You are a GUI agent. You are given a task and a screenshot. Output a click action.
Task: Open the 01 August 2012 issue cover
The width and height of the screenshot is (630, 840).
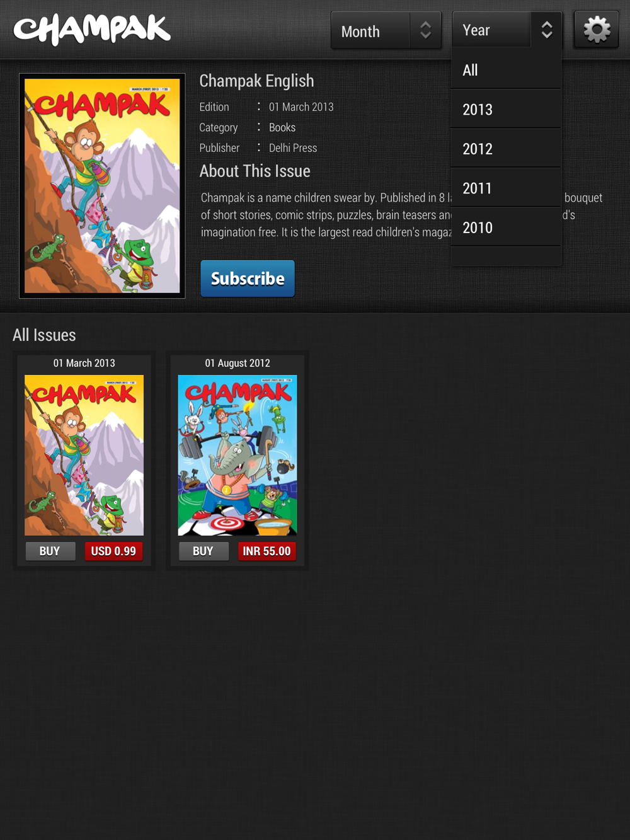(238, 455)
